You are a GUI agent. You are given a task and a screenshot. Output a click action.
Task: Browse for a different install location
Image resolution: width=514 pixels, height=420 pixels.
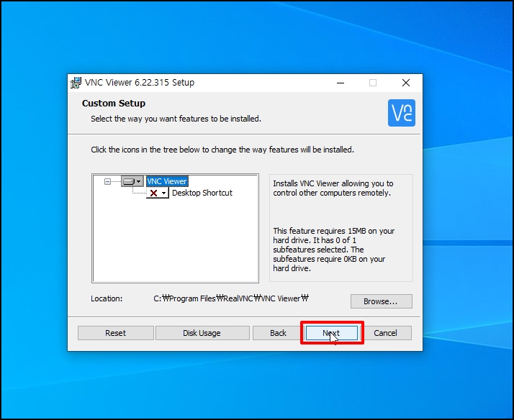click(381, 301)
